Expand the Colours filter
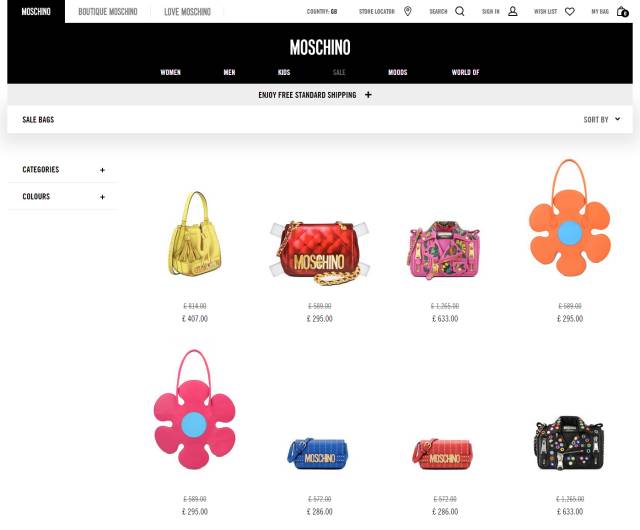The image size is (640, 530). [x=63, y=196]
